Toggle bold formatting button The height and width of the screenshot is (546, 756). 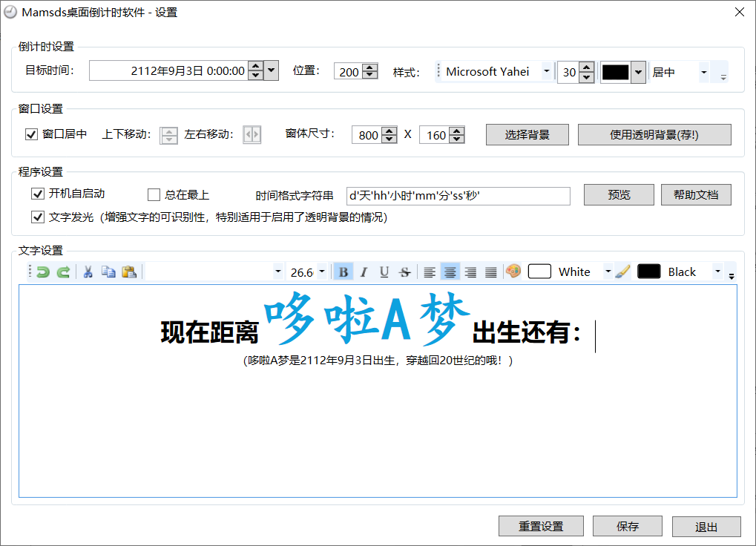[344, 272]
